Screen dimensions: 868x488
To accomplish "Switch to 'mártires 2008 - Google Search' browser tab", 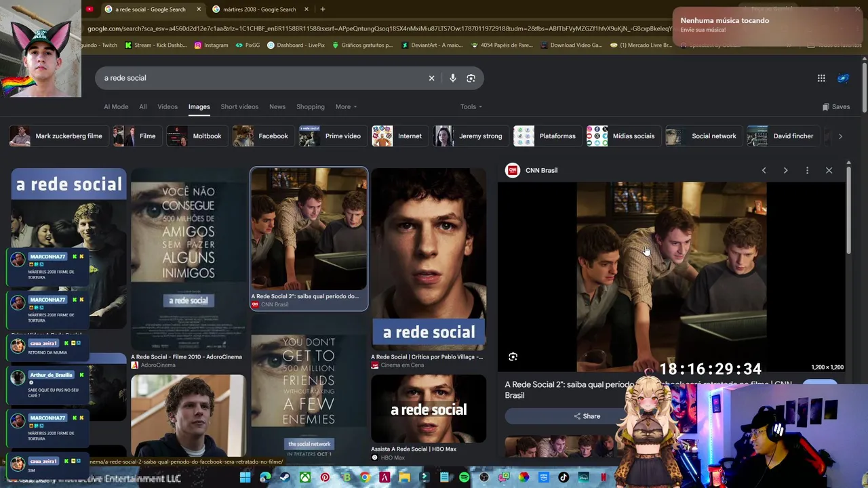I will click(260, 9).
